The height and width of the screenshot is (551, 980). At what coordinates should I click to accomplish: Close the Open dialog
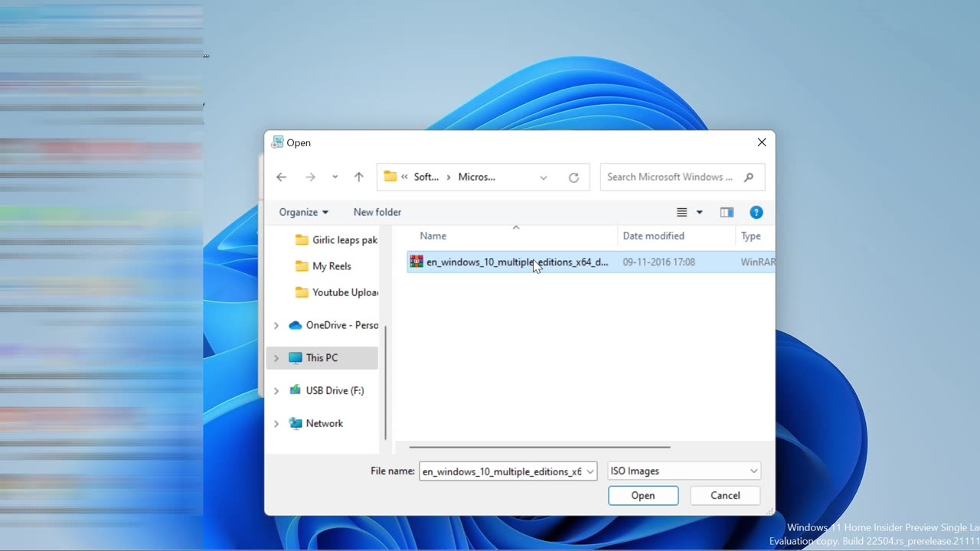point(762,142)
